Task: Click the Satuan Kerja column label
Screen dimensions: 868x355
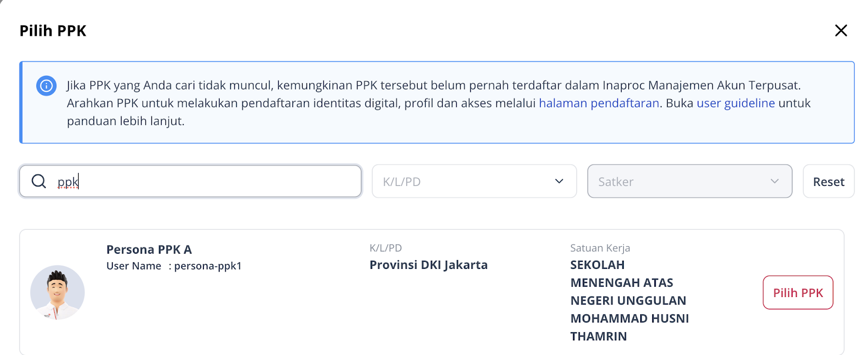Action: (x=600, y=248)
